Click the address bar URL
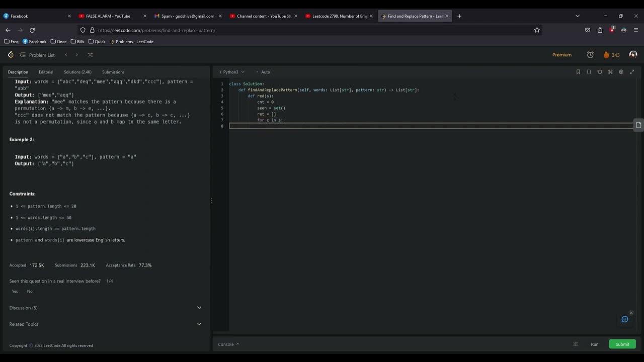Screen dimensions: 644x362 pos(156,30)
